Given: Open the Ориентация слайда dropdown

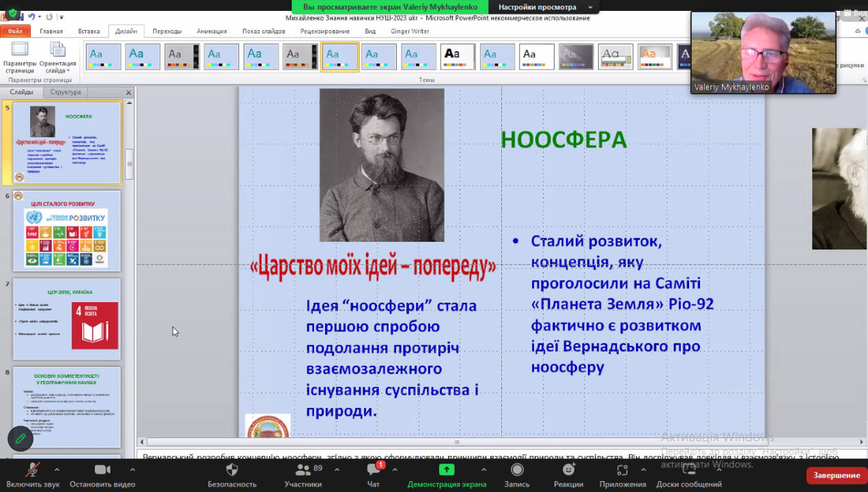Looking at the screenshot, I should (x=57, y=58).
